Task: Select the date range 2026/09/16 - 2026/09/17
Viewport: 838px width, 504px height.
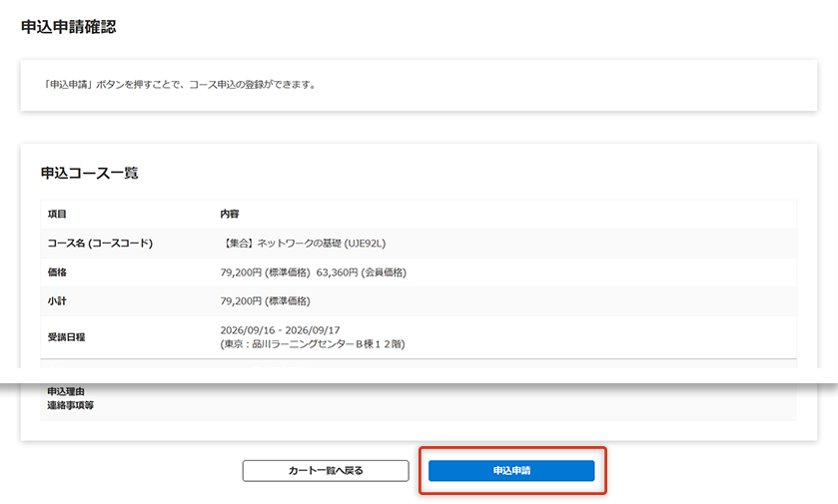Action: [281, 330]
